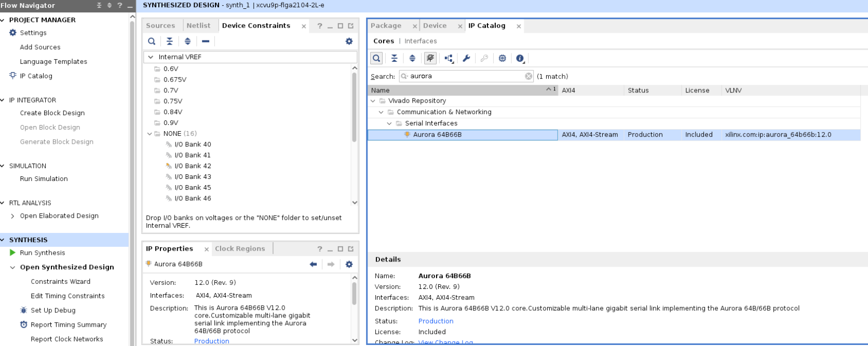Switch to the Netlist tab

coord(198,25)
